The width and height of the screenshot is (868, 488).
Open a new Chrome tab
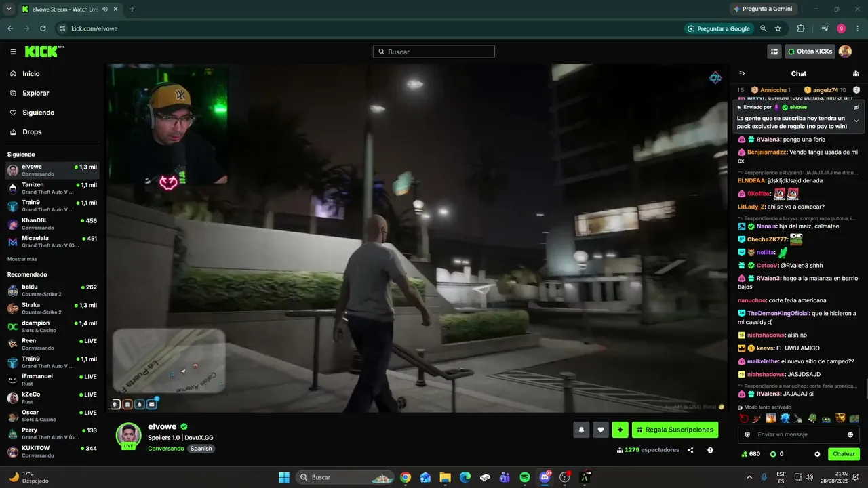132,9
